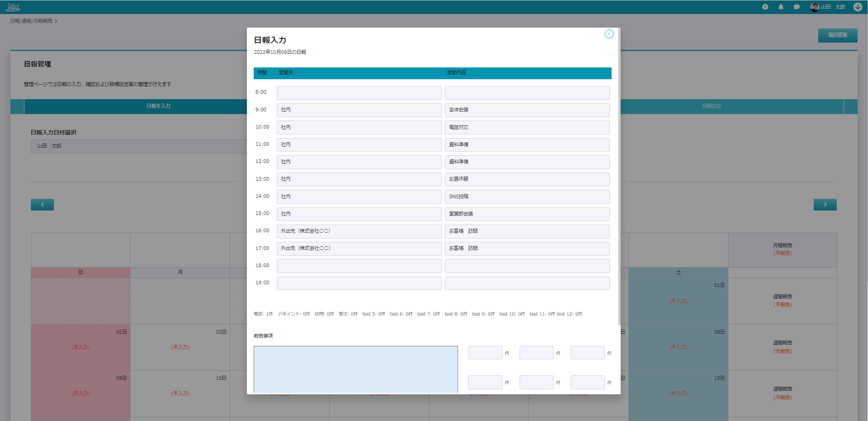This screenshot has width=868, height=421.
Task: Click the 項目変更 button
Action: click(837, 35)
